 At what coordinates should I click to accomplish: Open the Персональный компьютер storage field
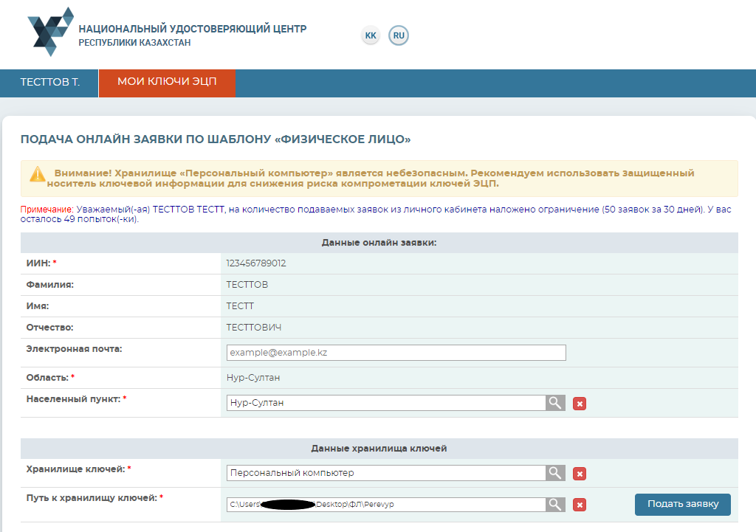pyautogui.click(x=385, y=473)
